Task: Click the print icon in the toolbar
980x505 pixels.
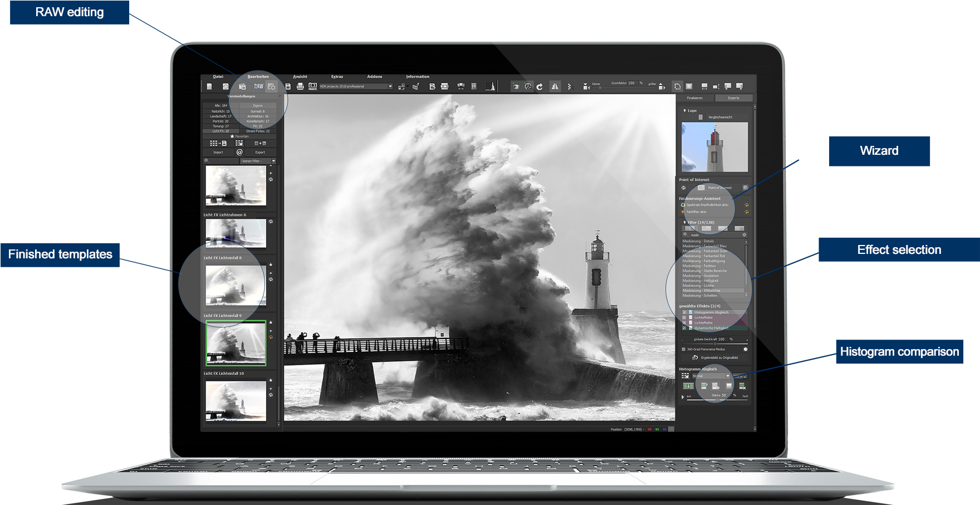Action: 300,87
